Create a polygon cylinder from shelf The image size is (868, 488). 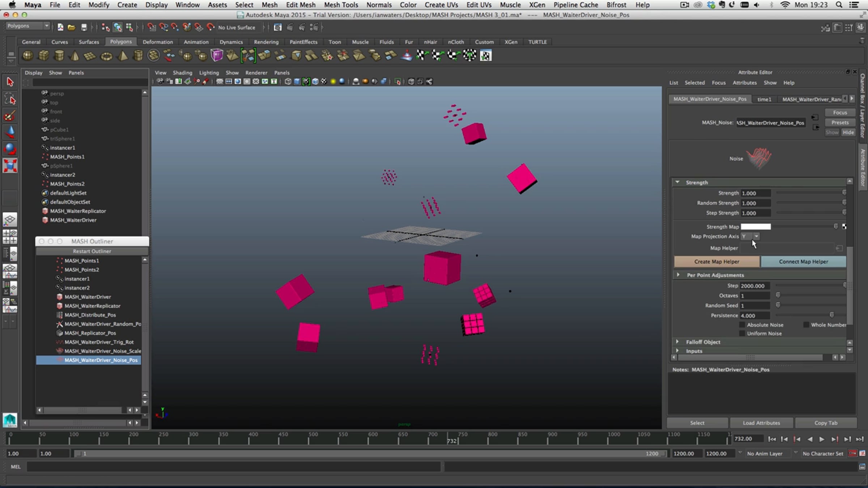tap(59, 56)
